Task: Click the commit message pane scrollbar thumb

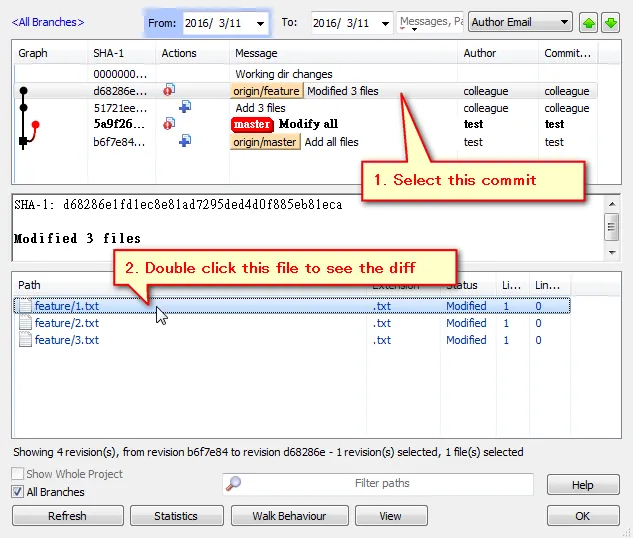Action: point(612,227)
